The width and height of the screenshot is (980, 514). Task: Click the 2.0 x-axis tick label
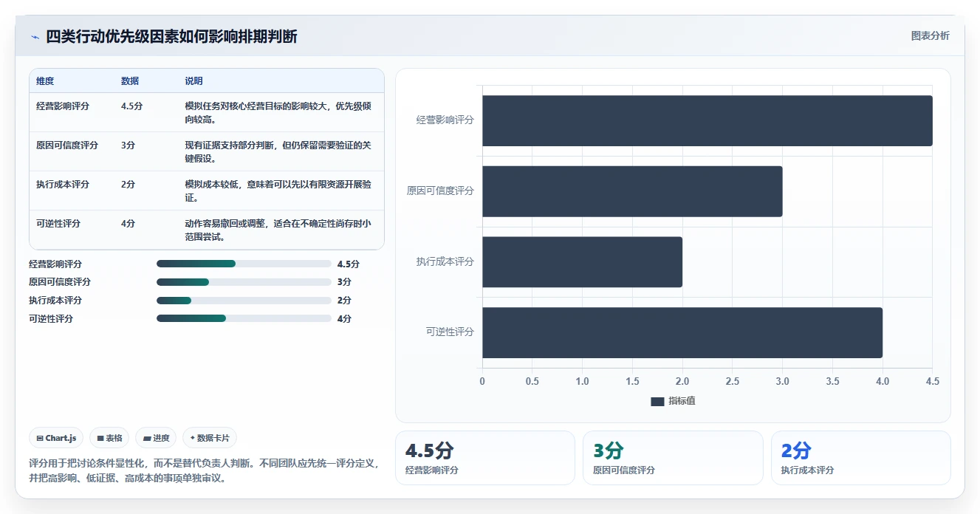point(682,381)
